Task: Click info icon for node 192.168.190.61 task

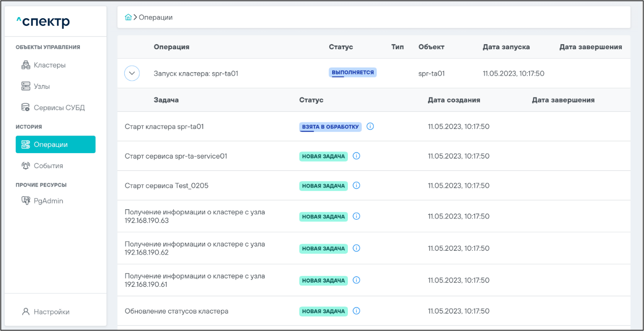Action: coord(356,280)
